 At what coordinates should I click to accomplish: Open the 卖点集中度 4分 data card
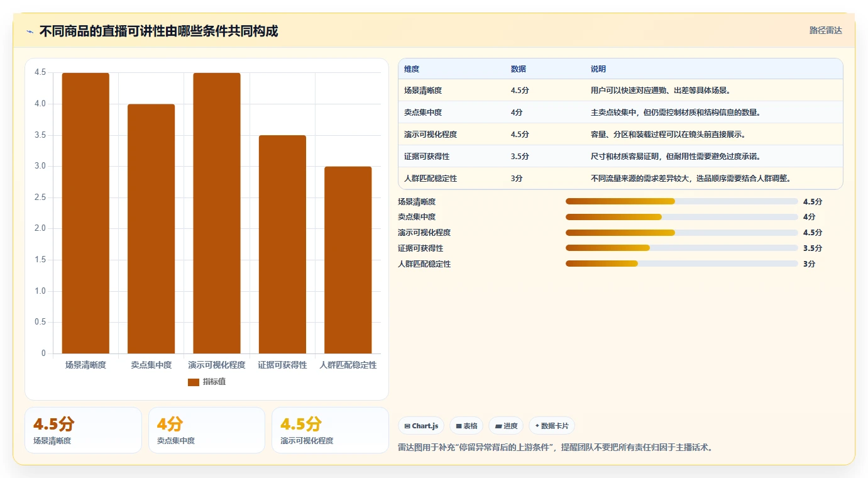[x=207, y=430]
